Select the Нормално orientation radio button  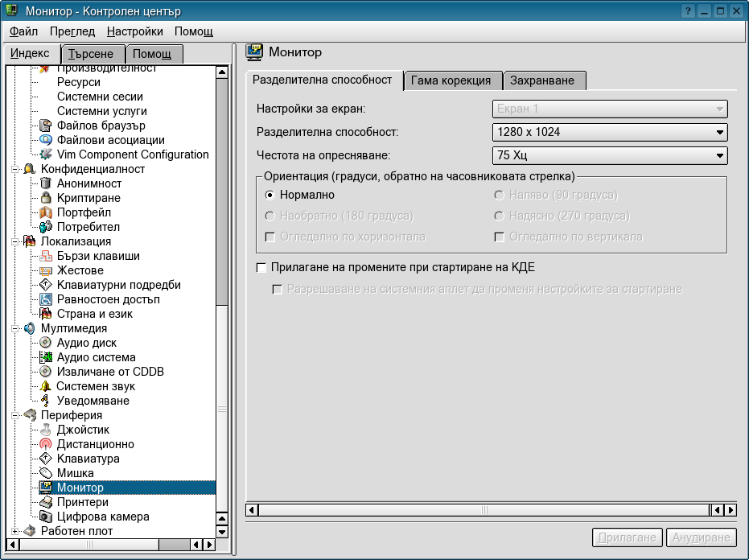(x=270, y=195)
